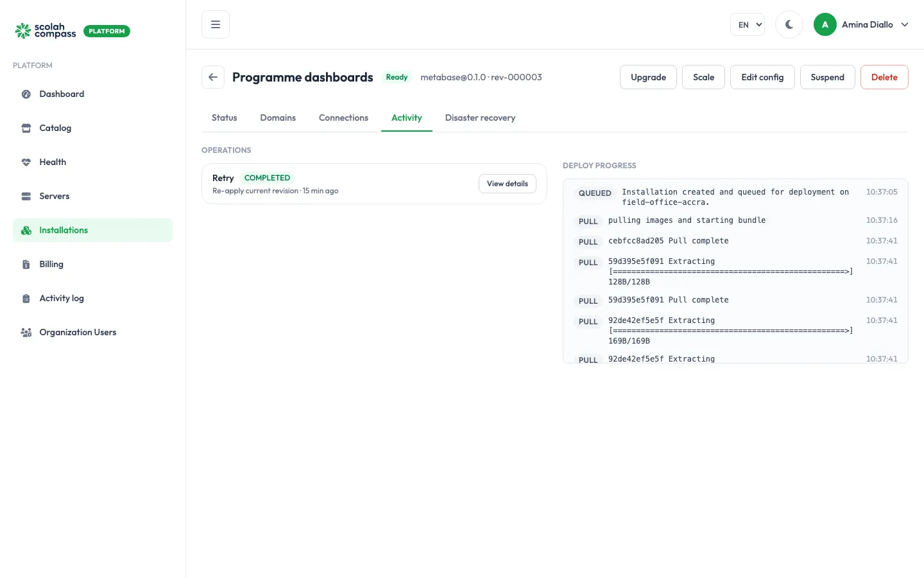
Task: Go back using the left arrow button
Action: coord(213,77)
